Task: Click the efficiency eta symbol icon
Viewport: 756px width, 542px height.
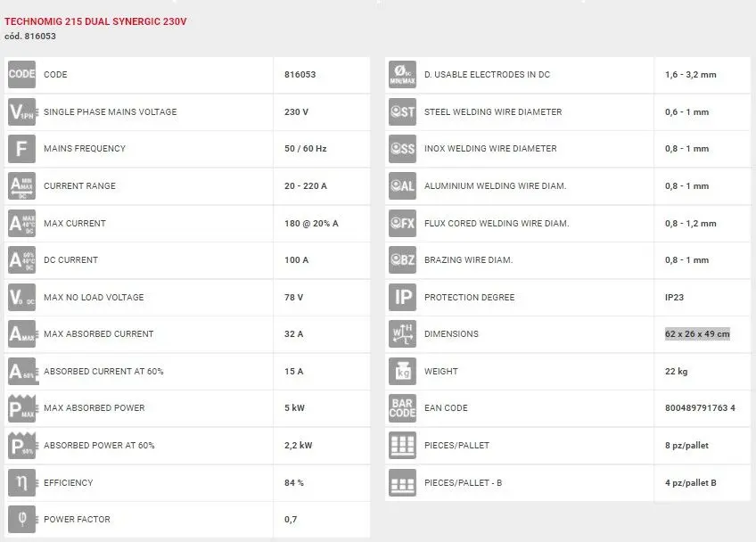Action: [21, 483]
